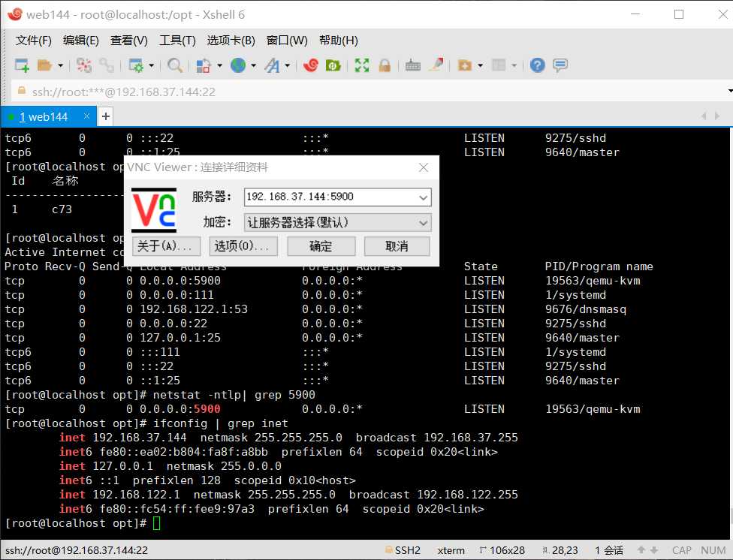733x560 pixels.
Task: Add a new tab with plus button
Action: 106,116
